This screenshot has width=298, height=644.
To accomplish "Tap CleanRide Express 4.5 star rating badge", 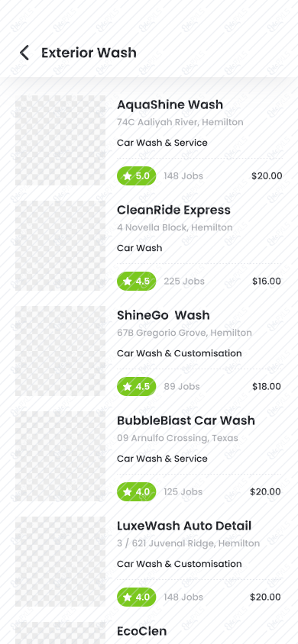I will (137, 282).
